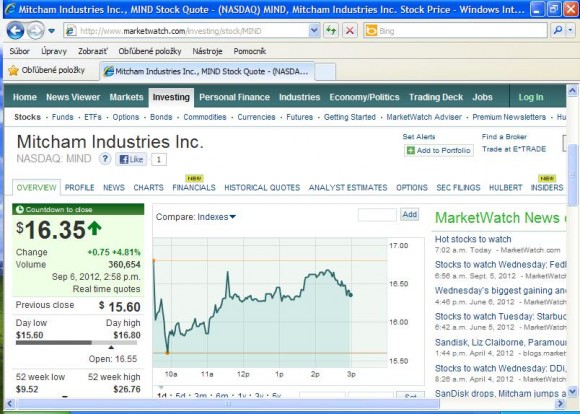
Task: Click the browser Back arrow button
Action: click(x=16, y=31)
